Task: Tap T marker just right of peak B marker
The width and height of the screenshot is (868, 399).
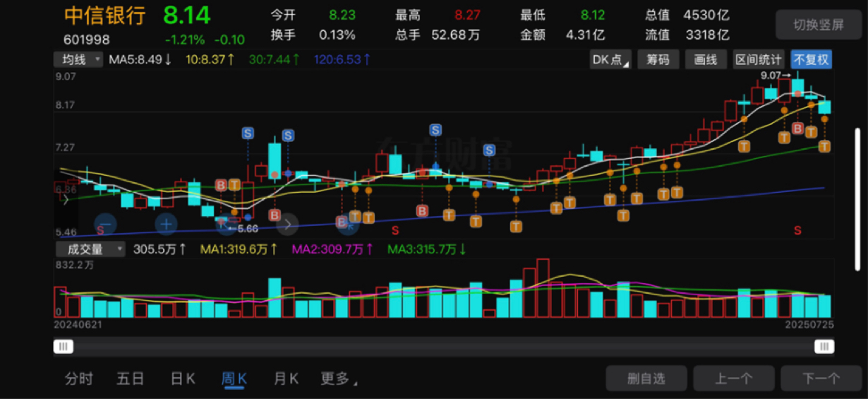Action: (x=811, y=132)
